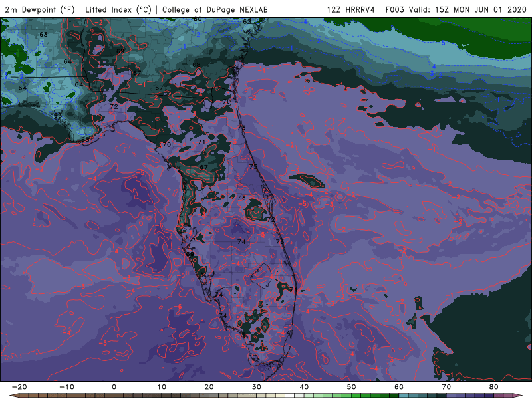Click the 10 label on the color scale

point(162,387)
